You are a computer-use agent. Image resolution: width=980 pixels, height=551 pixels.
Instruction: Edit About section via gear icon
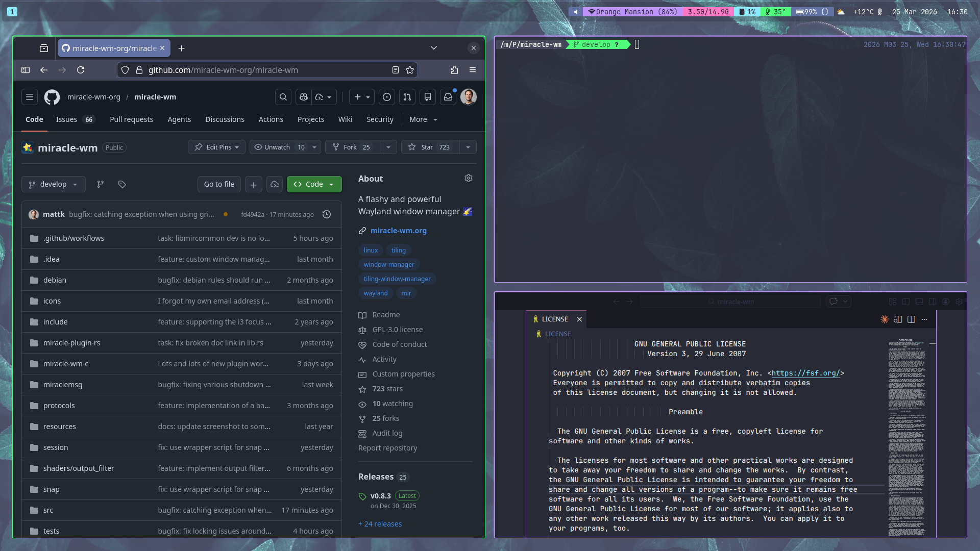(469, 178)
